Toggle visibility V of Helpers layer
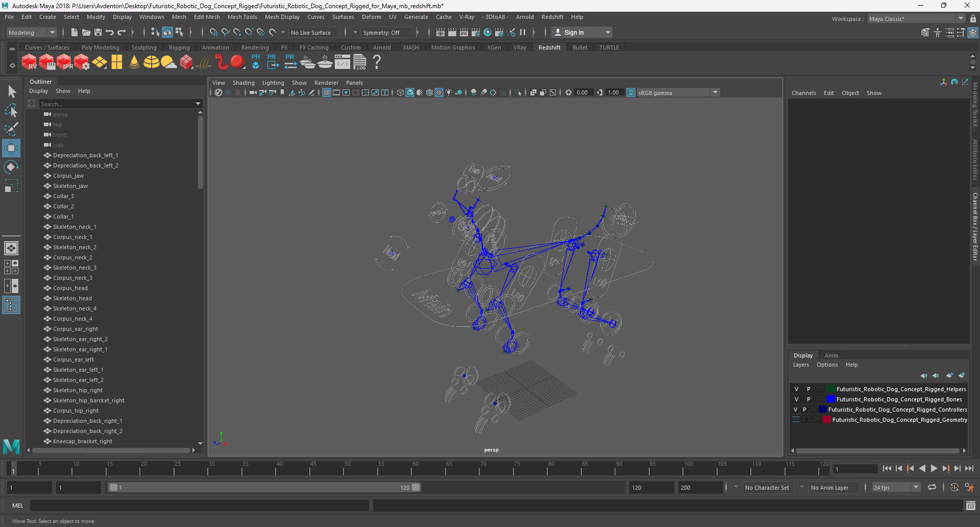This screenshot has height=527, width=980. pyautogui.click(x=796, y=389)
